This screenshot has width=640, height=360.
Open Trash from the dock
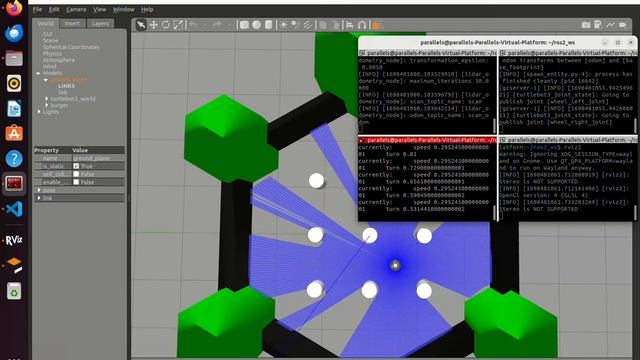point(14,291)
